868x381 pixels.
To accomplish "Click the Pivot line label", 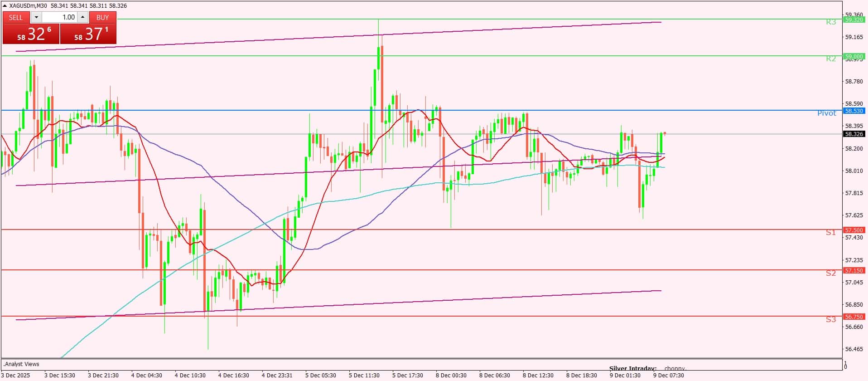I will pos(826,113).
